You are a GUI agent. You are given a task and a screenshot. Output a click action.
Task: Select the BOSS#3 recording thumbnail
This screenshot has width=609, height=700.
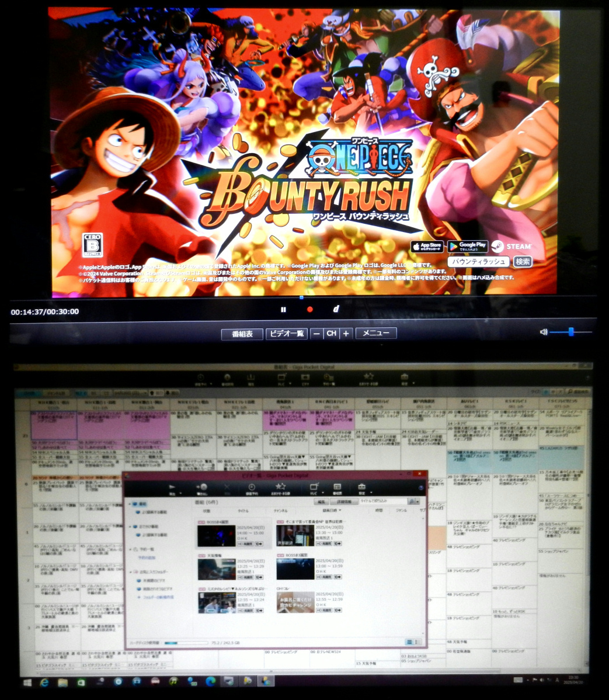tap(295, 569)
